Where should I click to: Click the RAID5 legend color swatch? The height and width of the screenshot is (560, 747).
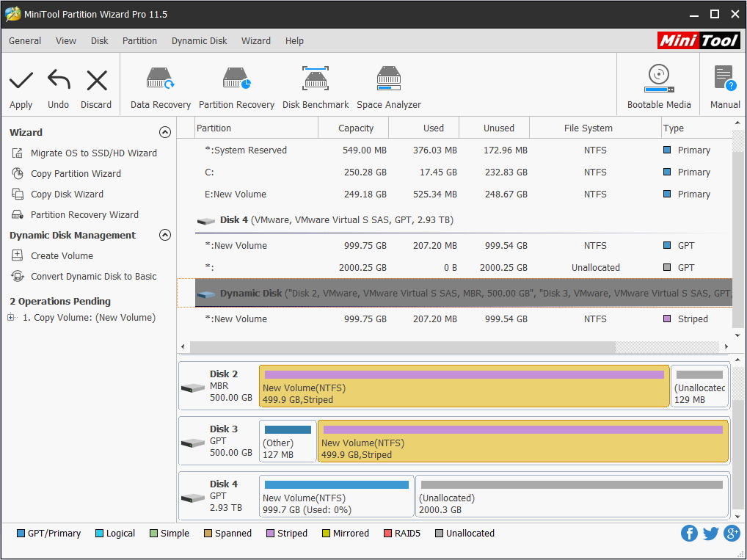click(387, 534)
